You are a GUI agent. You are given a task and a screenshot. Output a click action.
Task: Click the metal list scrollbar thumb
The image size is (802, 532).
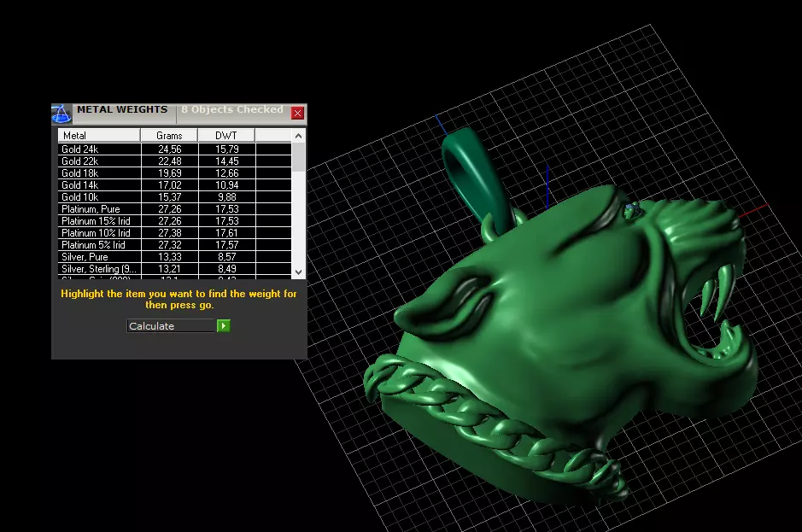(x=299, y=157)
